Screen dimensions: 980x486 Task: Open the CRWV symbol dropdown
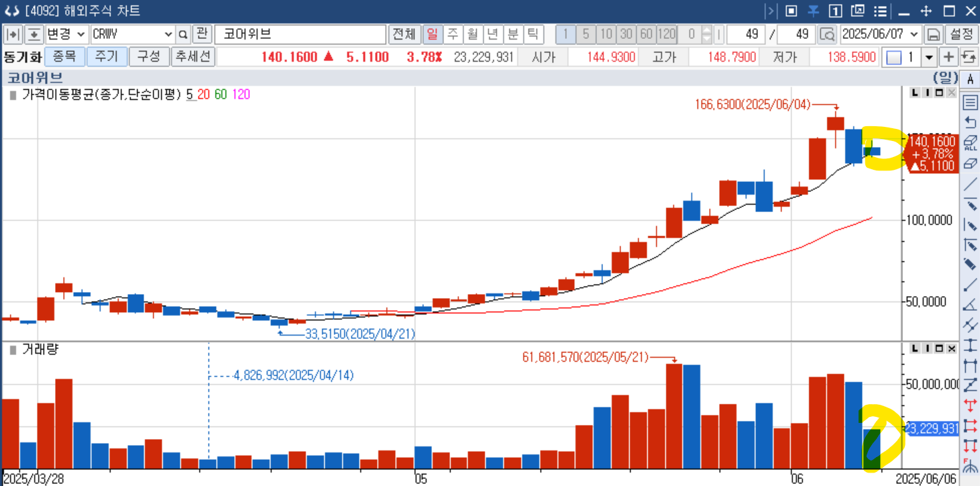168,34
